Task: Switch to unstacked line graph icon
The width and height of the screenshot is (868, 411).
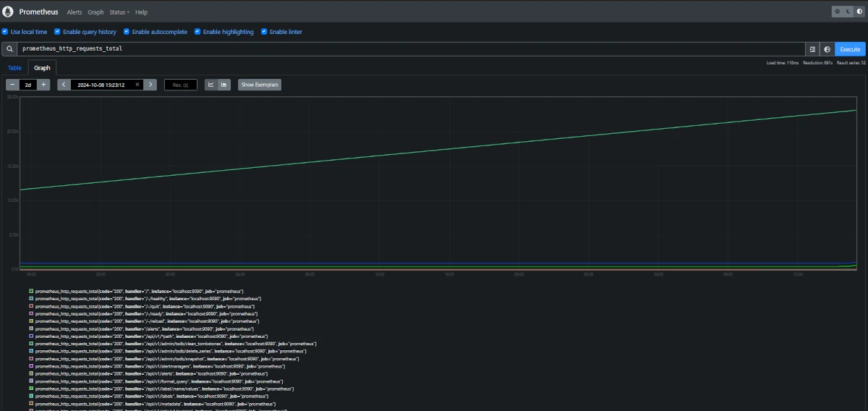Action: [x=211, y=85]
